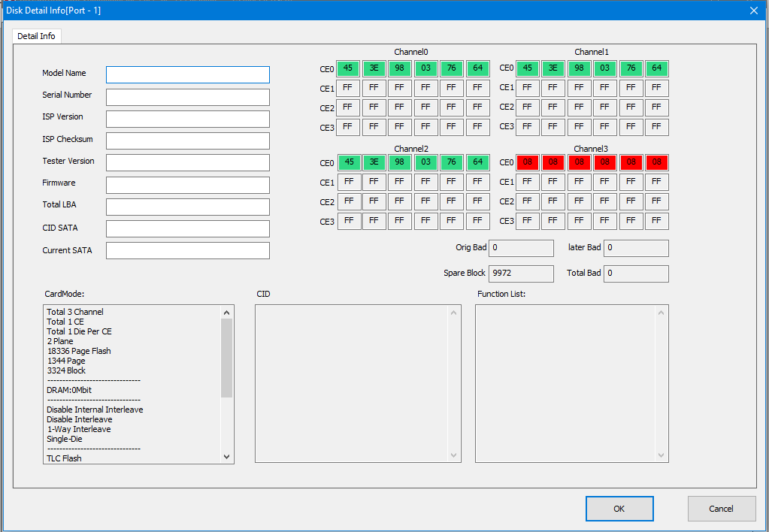Viewport: 769px width, 532px height.
Task: Click the CardMode scrollbar thumb
Action: click(226, 358)
